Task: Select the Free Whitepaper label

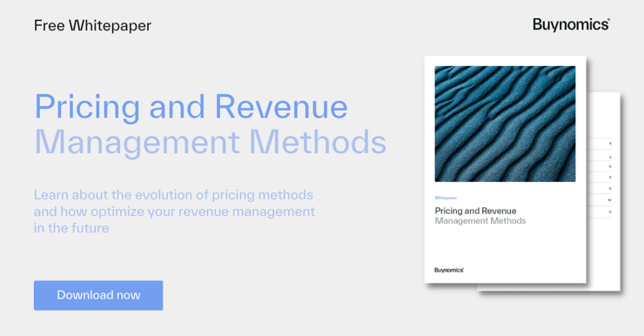Action: (x=92, y=25)
